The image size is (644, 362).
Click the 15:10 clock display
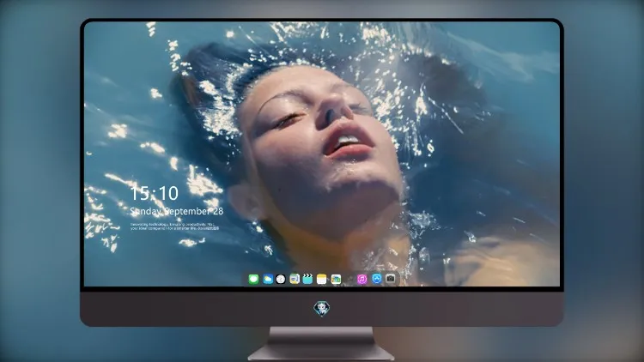[154, 193]
